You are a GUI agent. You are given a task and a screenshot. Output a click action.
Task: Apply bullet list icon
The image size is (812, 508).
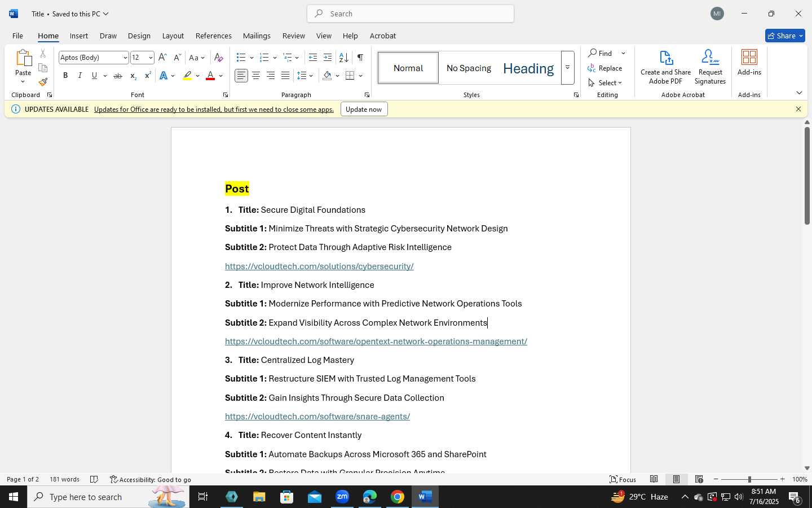pos(241,58)
